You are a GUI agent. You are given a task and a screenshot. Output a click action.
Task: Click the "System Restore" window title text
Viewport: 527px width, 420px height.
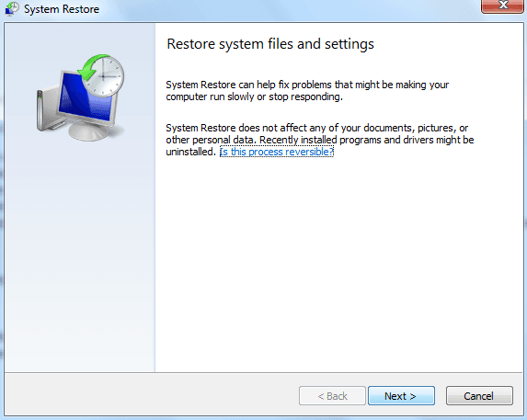pos(62,9)
